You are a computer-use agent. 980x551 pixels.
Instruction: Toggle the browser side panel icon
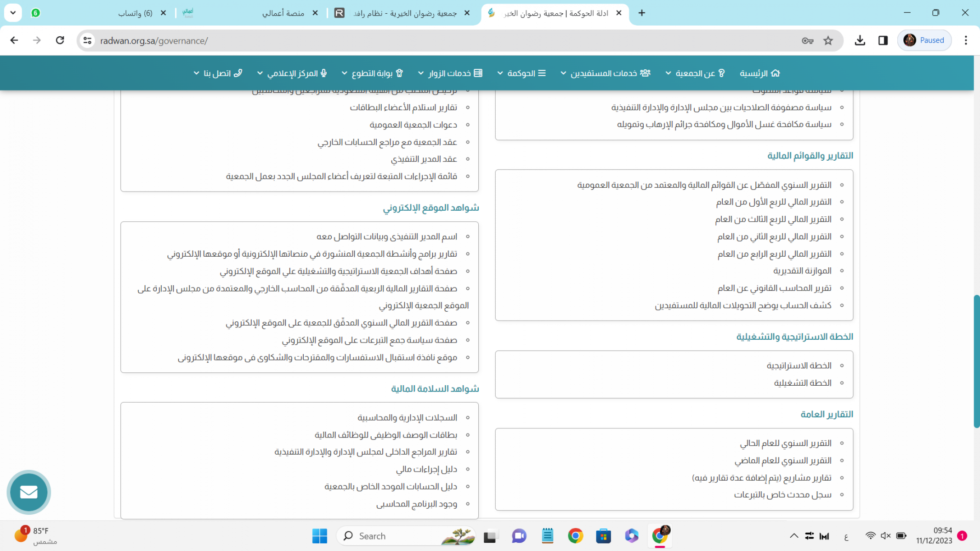tap(883, 40)
